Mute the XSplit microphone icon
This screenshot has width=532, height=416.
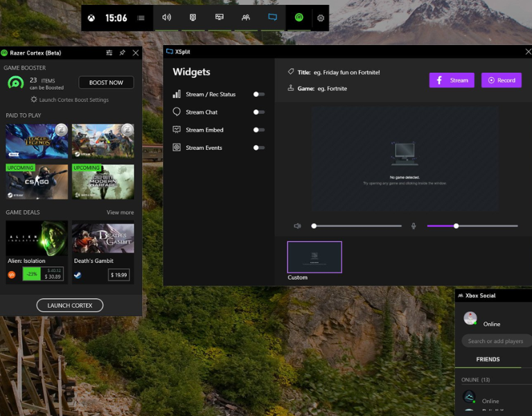[414, 226]
